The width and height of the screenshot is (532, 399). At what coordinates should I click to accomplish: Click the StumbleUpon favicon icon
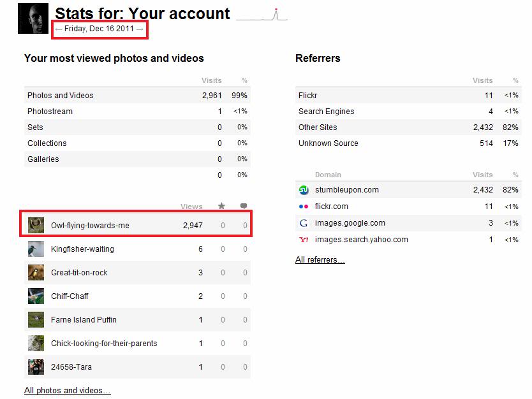point(304,190)
